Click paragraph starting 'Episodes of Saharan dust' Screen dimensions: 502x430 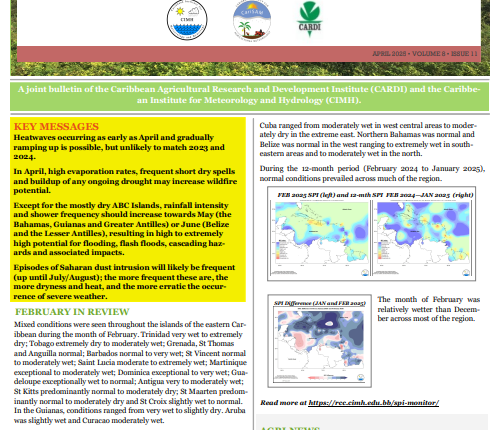click(124, 282)
